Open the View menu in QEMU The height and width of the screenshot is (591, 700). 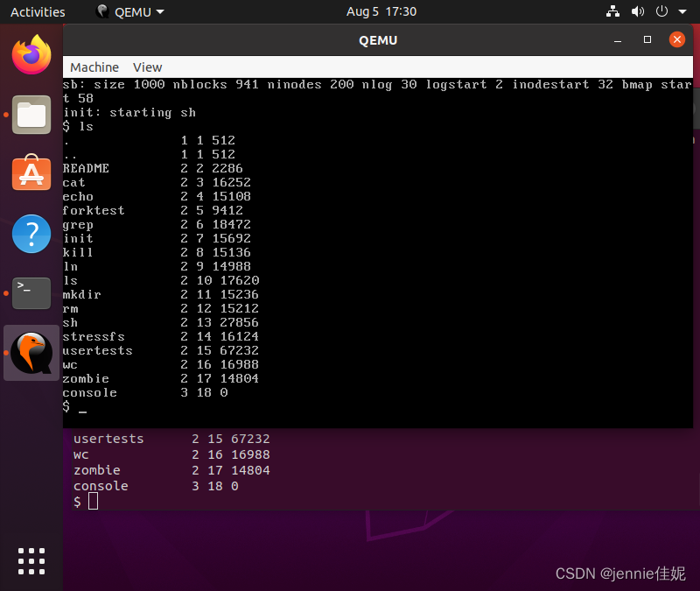click(x=146, y=67)
